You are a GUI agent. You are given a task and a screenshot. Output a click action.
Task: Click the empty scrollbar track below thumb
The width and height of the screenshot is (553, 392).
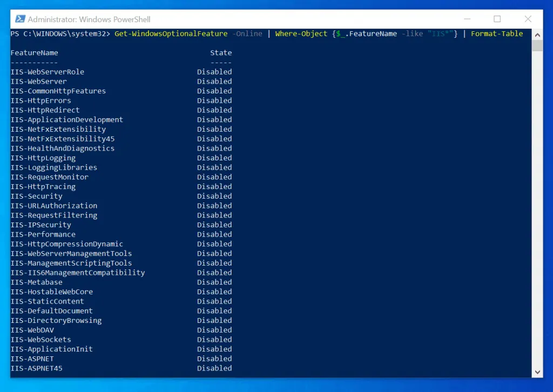point(537,209)
